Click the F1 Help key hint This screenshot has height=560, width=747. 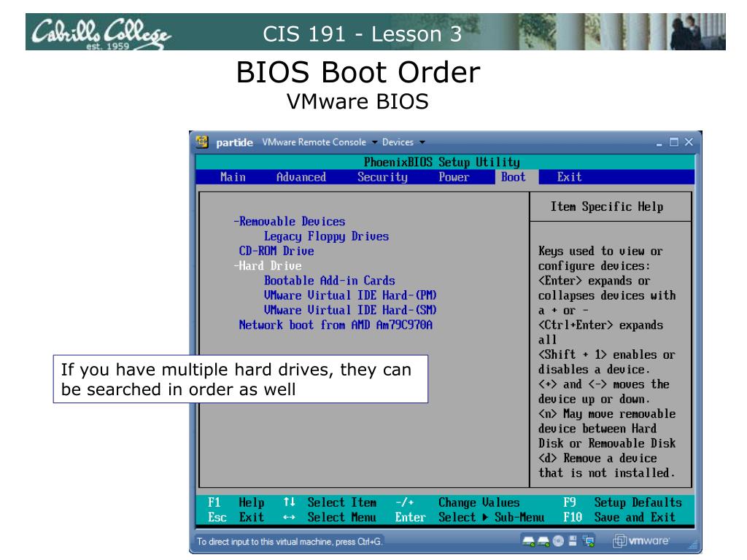[x=236, y=502]
